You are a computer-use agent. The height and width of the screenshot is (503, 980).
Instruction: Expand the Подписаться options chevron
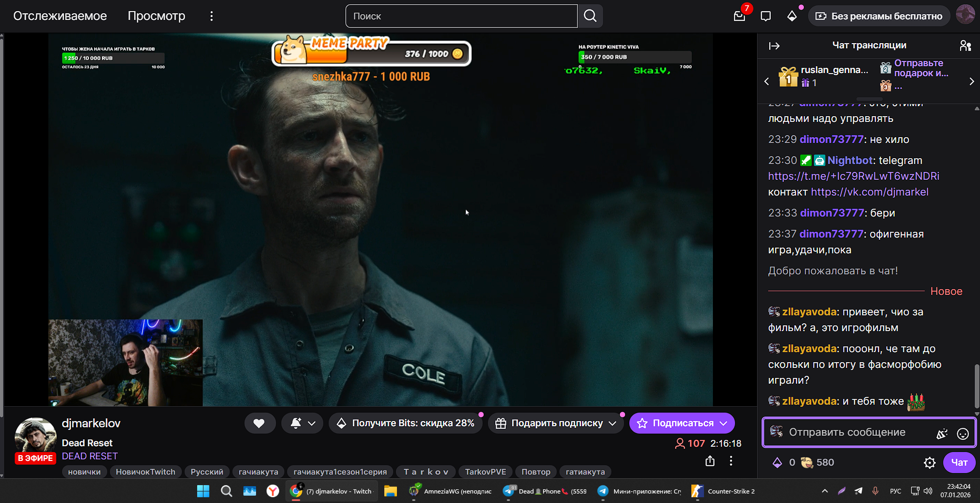[723, 423]
